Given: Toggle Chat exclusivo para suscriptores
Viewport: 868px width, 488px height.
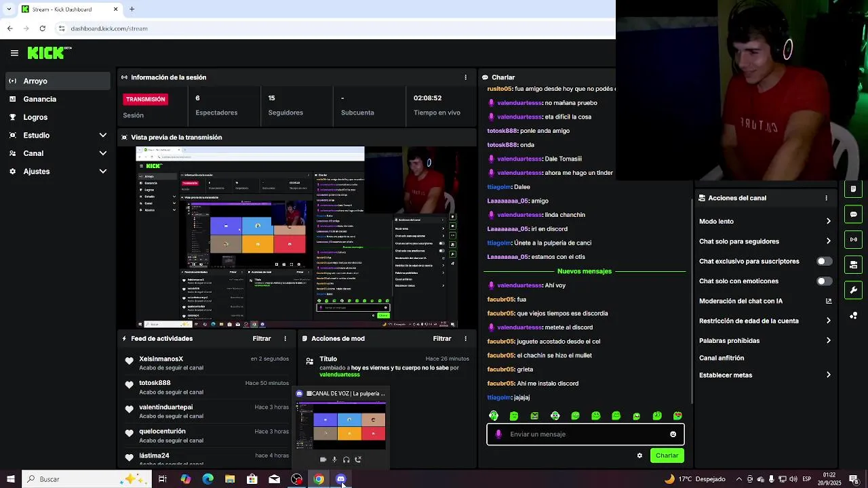Looking at the screenshot, I should tap(824, 261).
